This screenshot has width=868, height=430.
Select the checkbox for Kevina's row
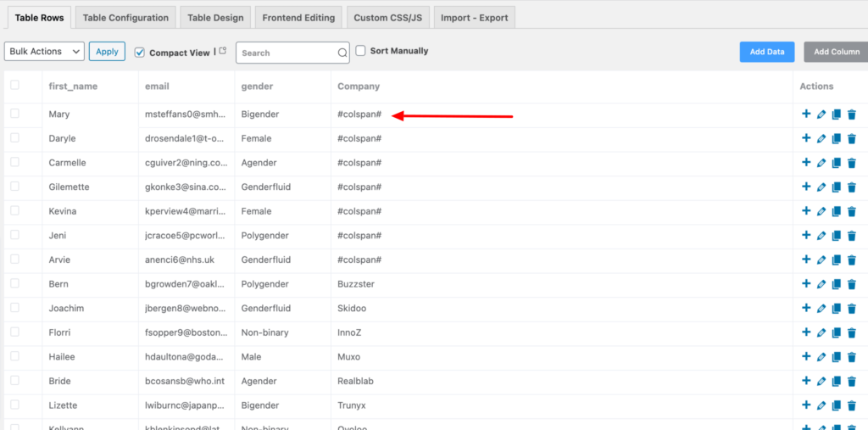click(x=14, y=210)
